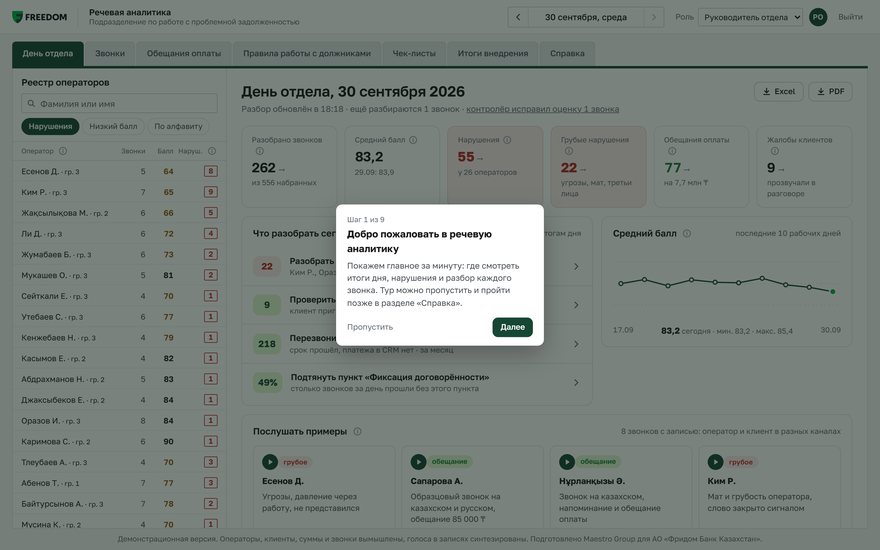Image resolution: width=880 pixels, height=550 pixels.
Task: Go to previous day arrow
Action: 518,17
